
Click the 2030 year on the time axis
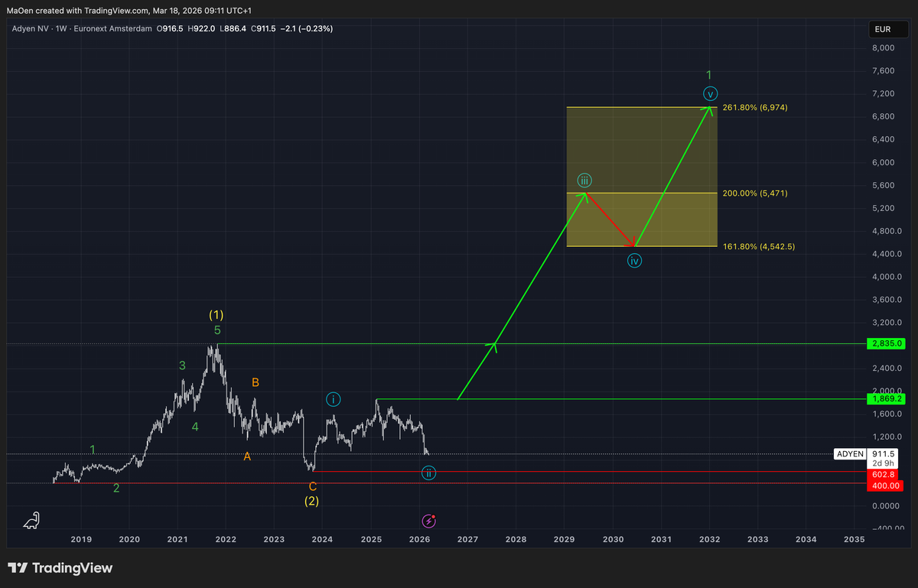pyautogui.click(x=613, y=540)
